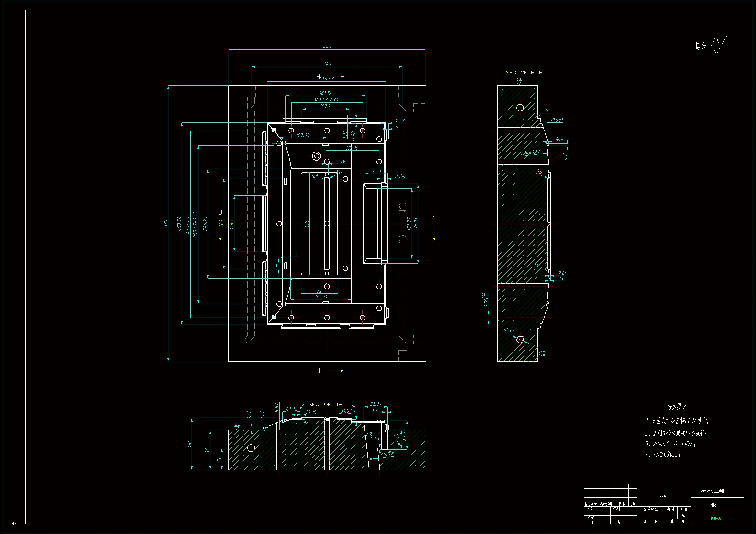Click the 其余 text near roughness symbol
Screen dimensions: 756x534
[x=700, y=47]
